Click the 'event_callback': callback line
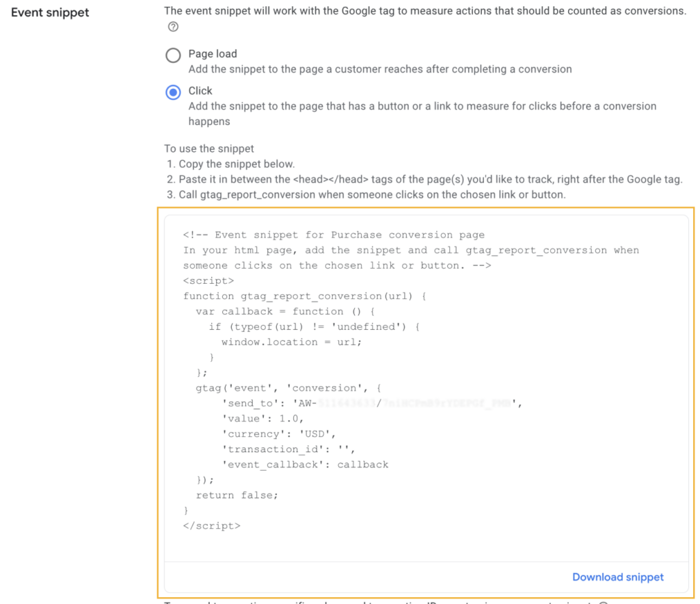Image resolution: width=700 pixels, height=604 pixels. pyautogui.click(x=305, y=464)
